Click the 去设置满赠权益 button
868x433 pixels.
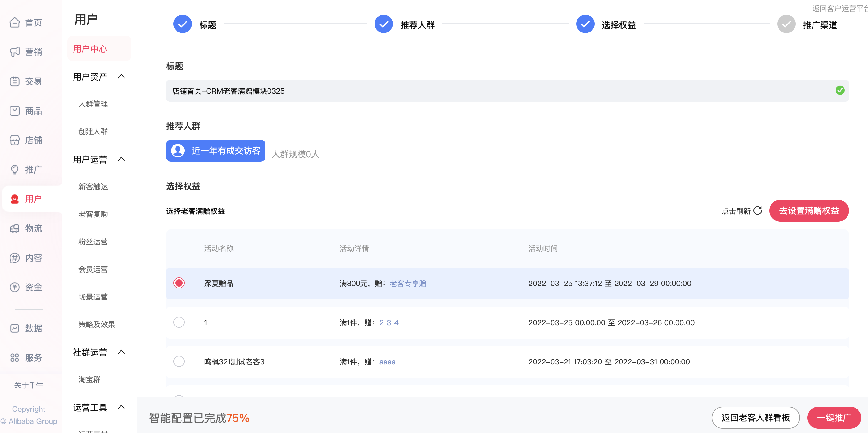(809, 211)
